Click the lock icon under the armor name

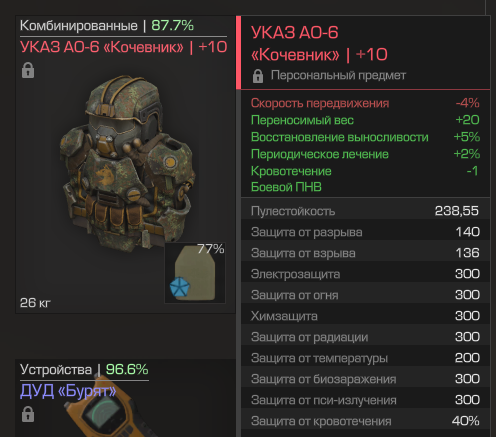pos(28,70)
